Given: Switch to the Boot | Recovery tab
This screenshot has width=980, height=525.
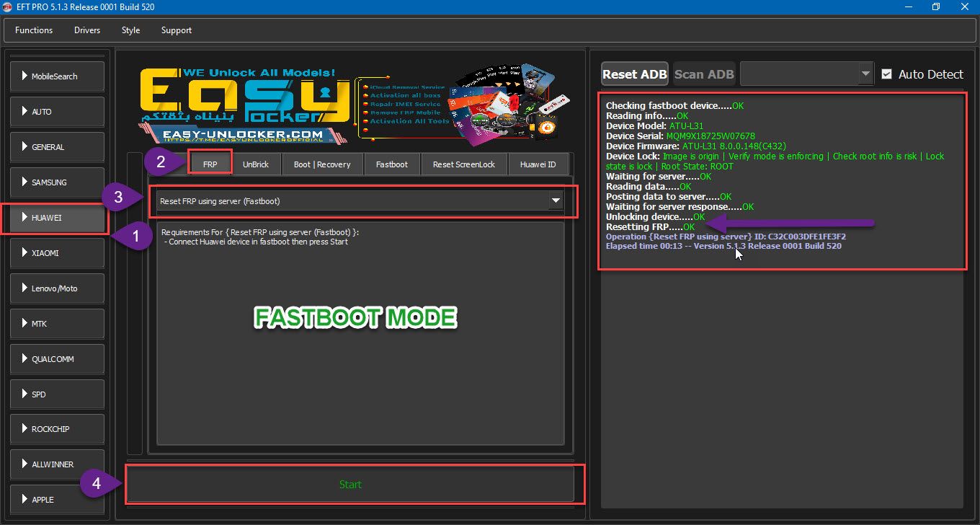Looking at the screenshot, I should click(322, 164).
